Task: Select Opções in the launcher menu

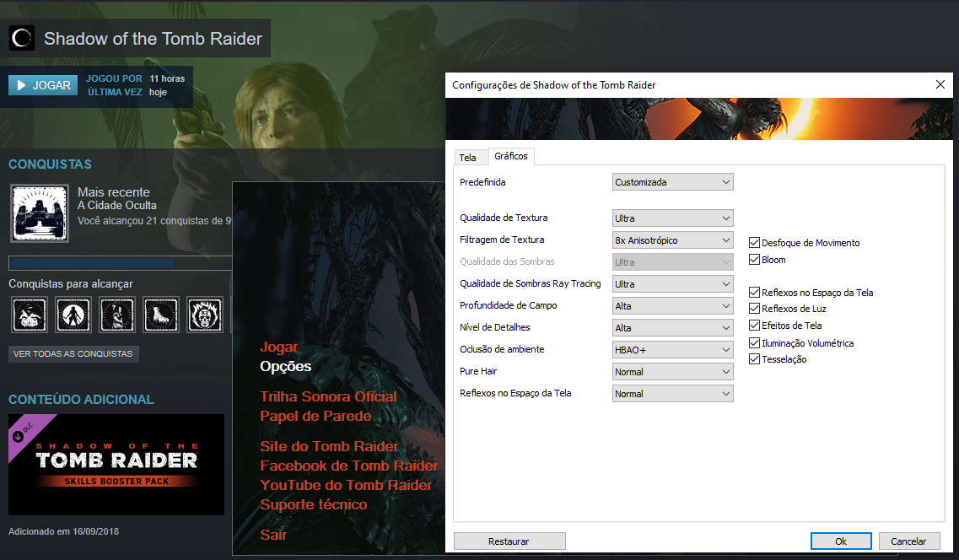Action: (286, 366)
